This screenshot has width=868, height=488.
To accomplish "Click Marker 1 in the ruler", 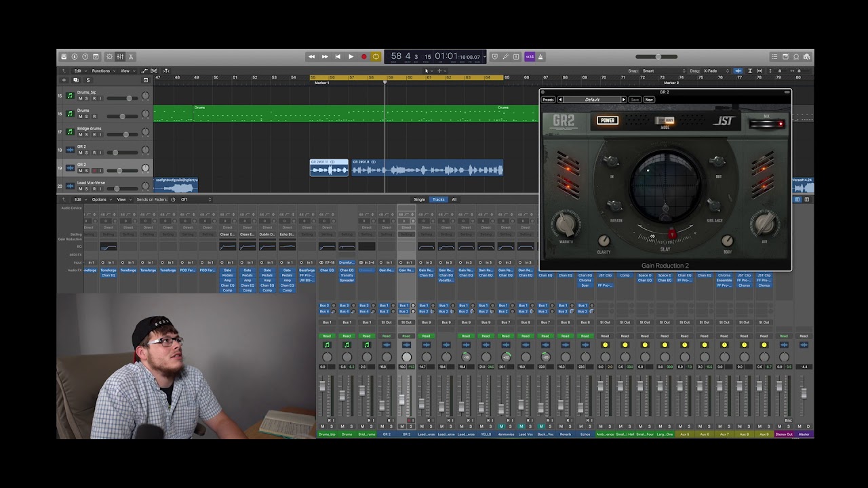I will 321,83.
